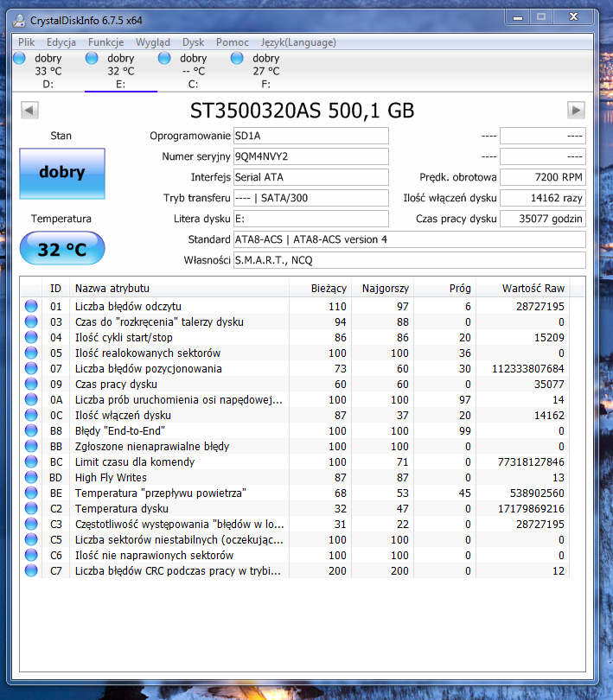Open the Dysk menu
The image size is (613, 700).
coord(193,42)
